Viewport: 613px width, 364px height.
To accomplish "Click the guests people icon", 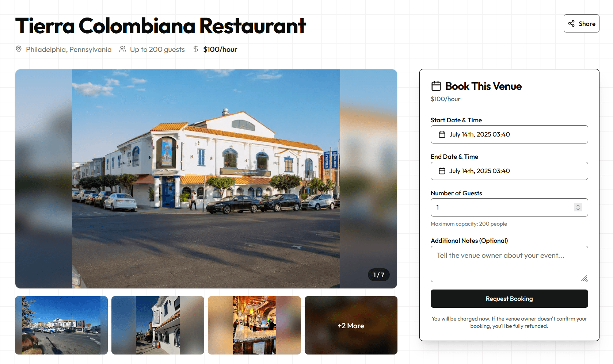I will coord(123,49).
